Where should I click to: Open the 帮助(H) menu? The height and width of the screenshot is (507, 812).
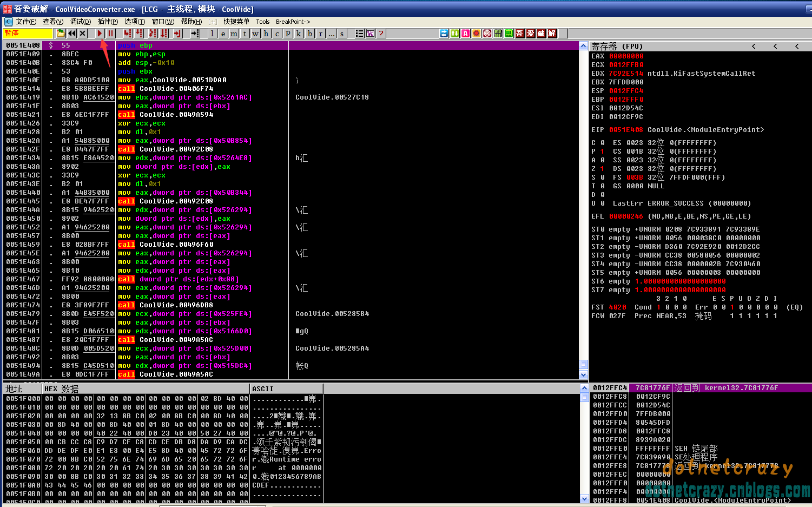192,22
